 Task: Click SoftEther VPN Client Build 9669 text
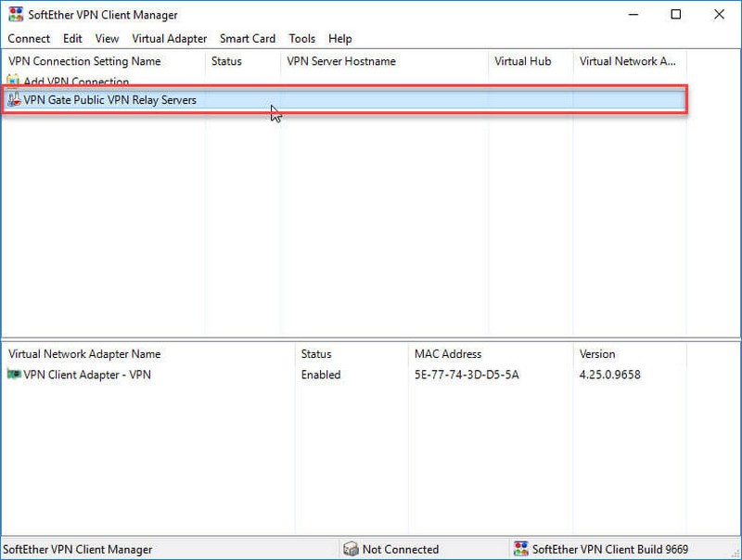point(610,549)
